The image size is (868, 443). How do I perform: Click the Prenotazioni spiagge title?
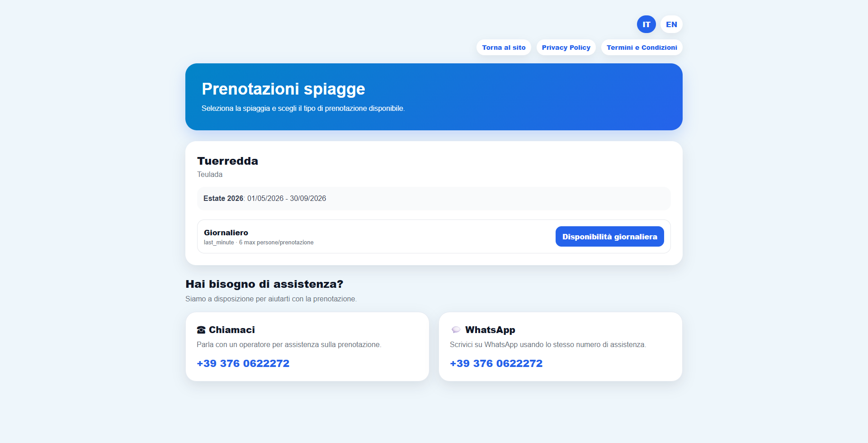click(283, 89)
